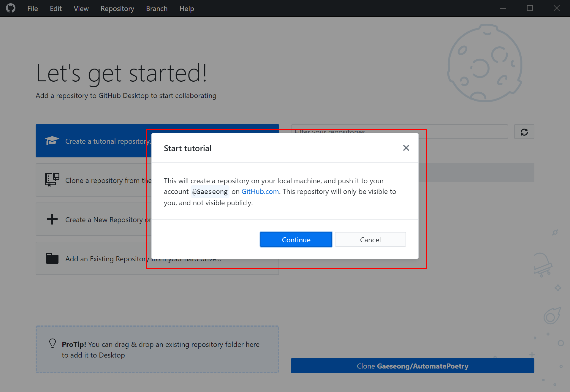Click the ProTip lightbulb icon
Viewport: 570px width, 392px height.
point(53,343)
